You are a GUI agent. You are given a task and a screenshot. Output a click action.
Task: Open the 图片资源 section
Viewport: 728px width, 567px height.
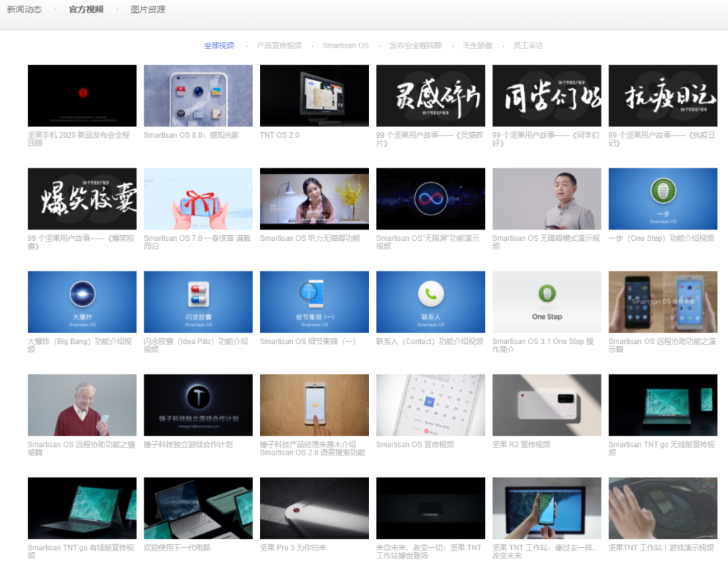148,9
